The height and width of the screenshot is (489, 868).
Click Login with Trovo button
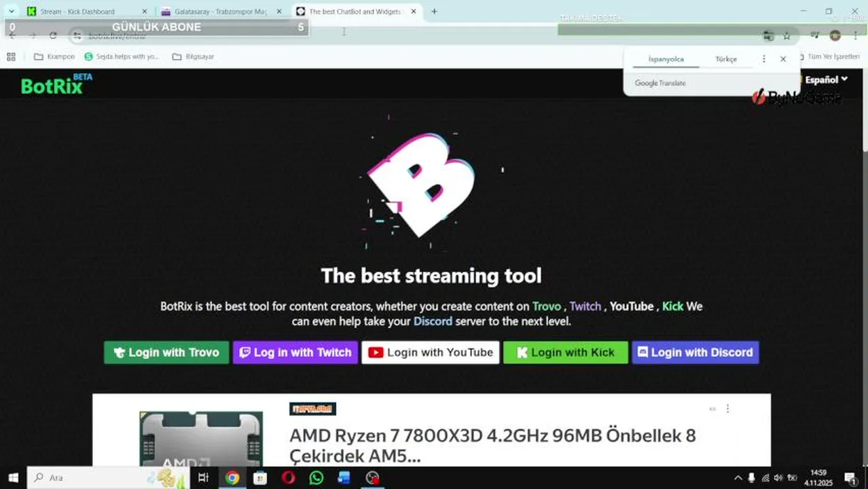166,352
